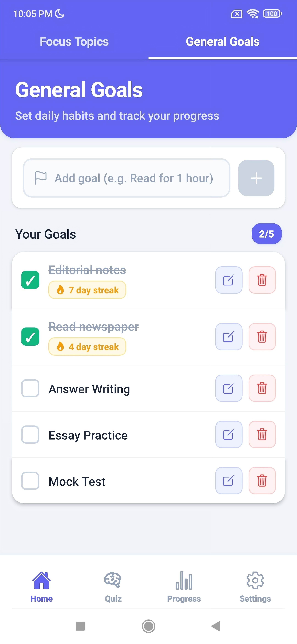The height and width of the screenshot is (644, 297).
Task: Click the edit icon for Answer Writing
Action: [229, 388]
